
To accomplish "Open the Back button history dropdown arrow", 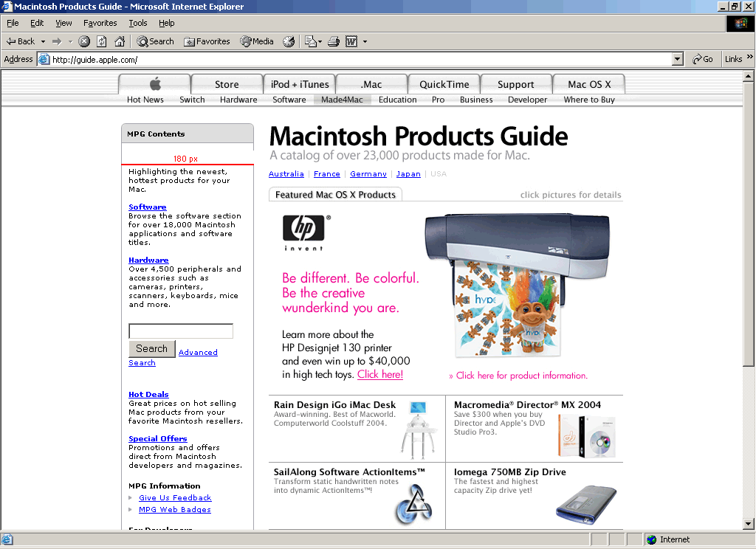I will (43, 41).
